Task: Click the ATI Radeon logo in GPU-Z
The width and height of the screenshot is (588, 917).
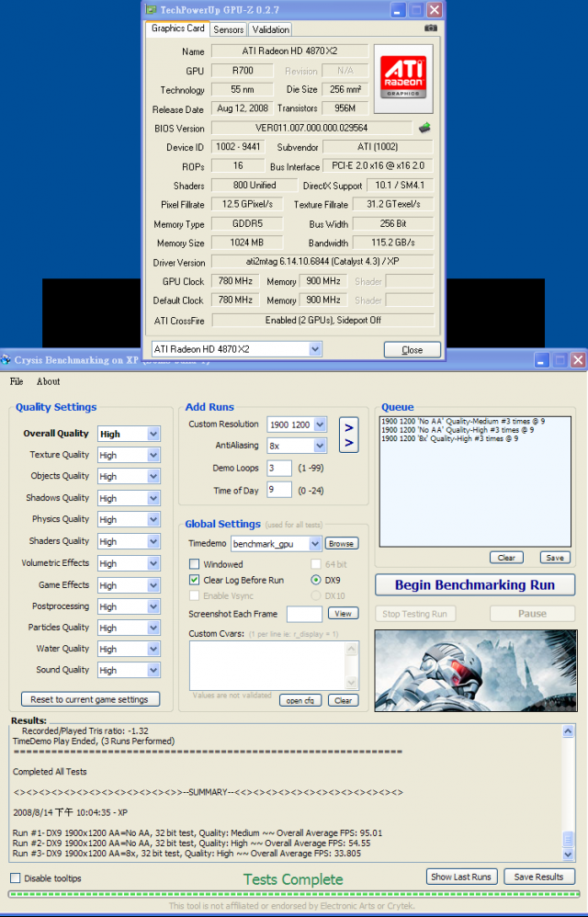Action: [403, 79]
